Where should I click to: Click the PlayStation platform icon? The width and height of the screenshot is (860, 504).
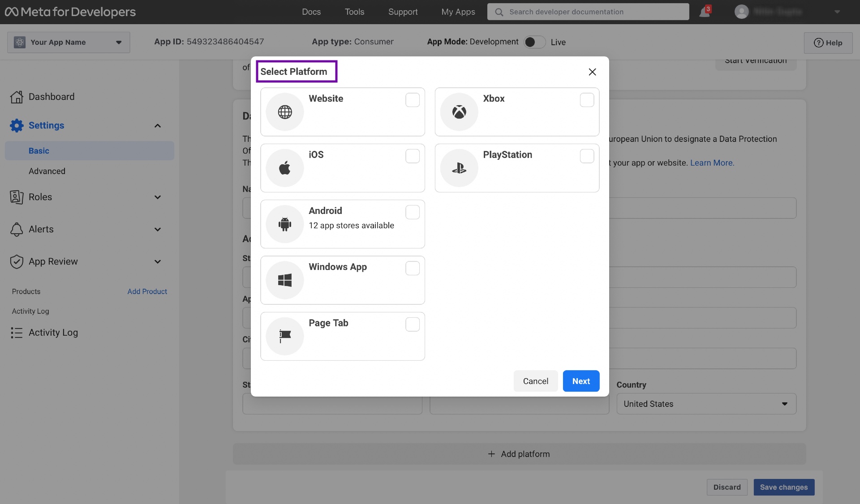(459, 167)
